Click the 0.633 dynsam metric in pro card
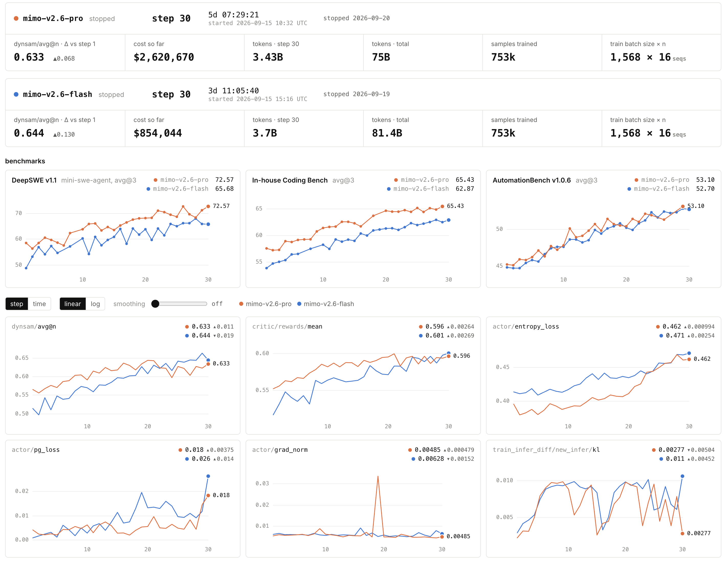Screen dimensions: 728x562 29,57
